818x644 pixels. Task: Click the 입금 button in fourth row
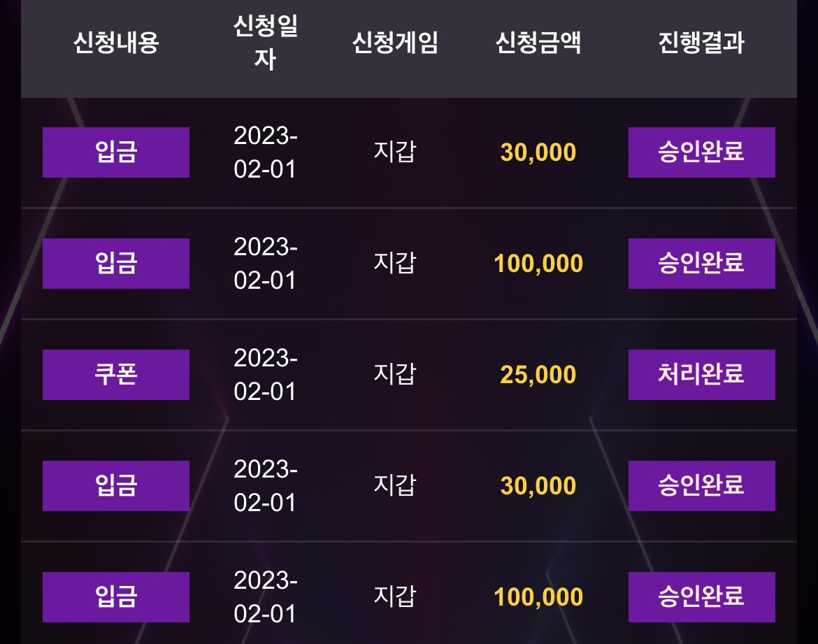click(x=116, y=486)
